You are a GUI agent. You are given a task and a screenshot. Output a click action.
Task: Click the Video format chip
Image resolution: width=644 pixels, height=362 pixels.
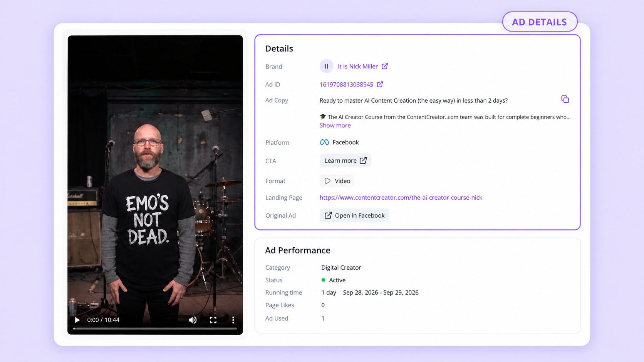click(337, 181)
